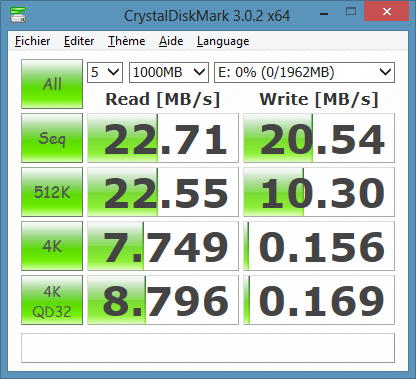Start the Seq benchmark test
The image size is (416, 379).
(52, 138)
